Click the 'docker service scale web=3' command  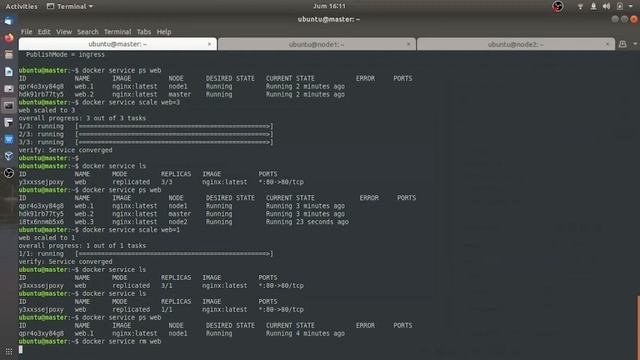point(131,102)
